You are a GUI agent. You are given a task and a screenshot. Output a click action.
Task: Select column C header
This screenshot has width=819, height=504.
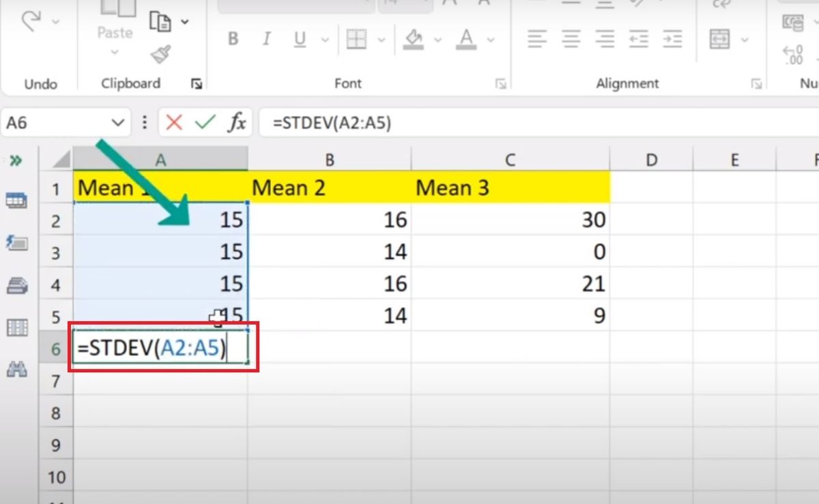(x=511, y=160)
